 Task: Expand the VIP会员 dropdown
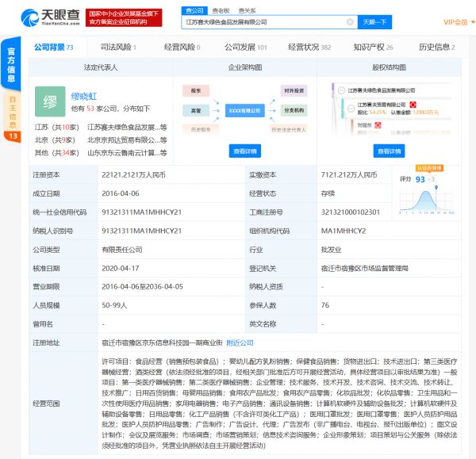[x=456, y=22]
